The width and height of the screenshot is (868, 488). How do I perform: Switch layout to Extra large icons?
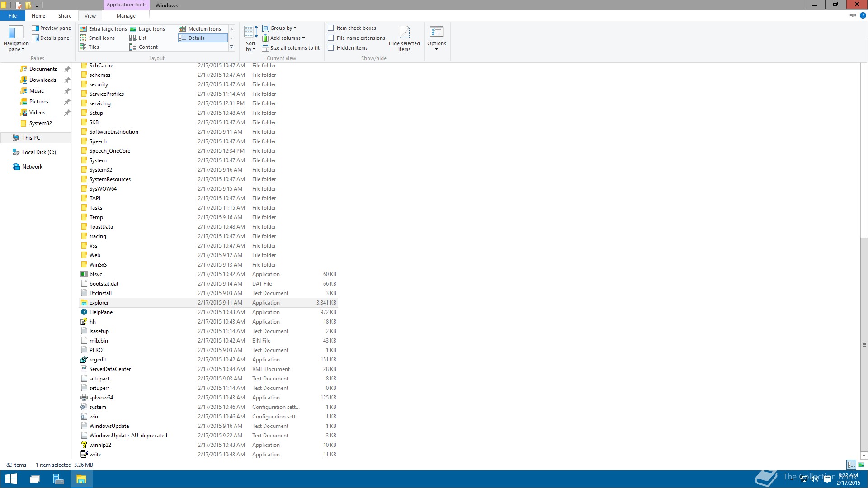point(103,29)
